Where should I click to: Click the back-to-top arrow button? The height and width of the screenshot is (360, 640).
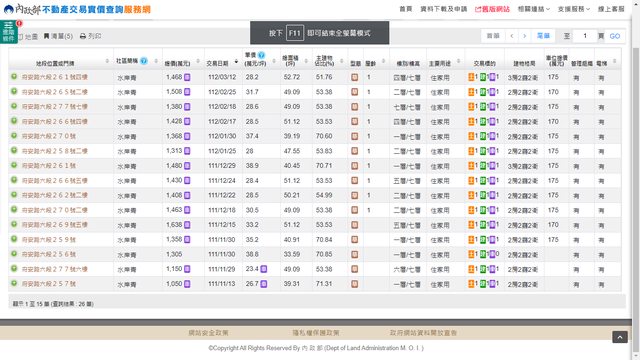pos(620,337)
